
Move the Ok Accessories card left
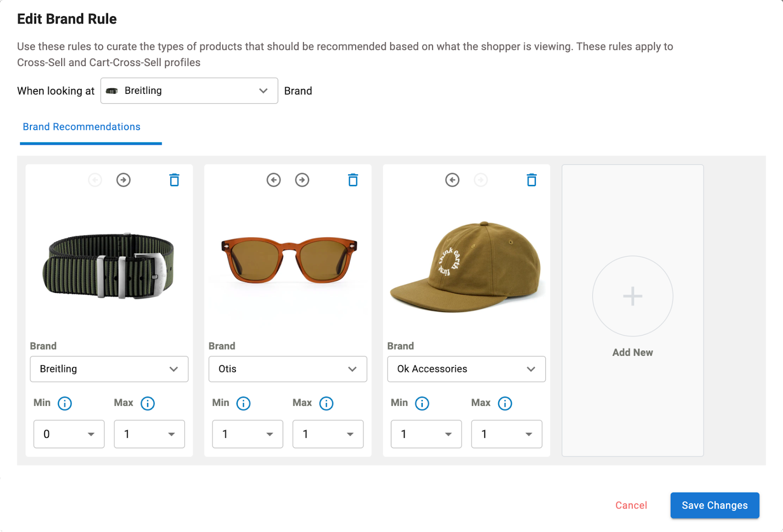tap(452, 180)
